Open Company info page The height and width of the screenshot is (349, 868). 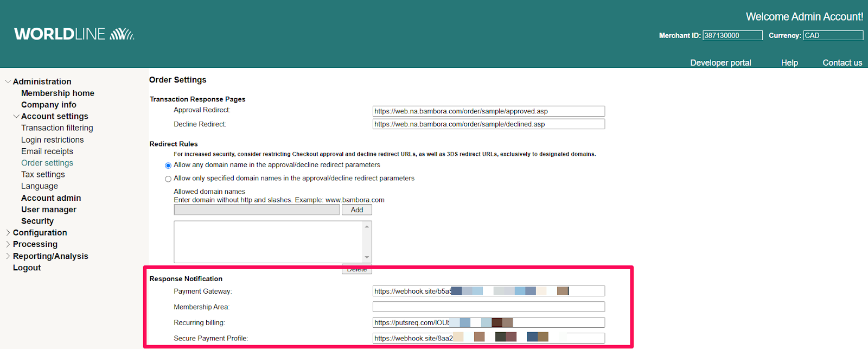(x=49, y=105)
